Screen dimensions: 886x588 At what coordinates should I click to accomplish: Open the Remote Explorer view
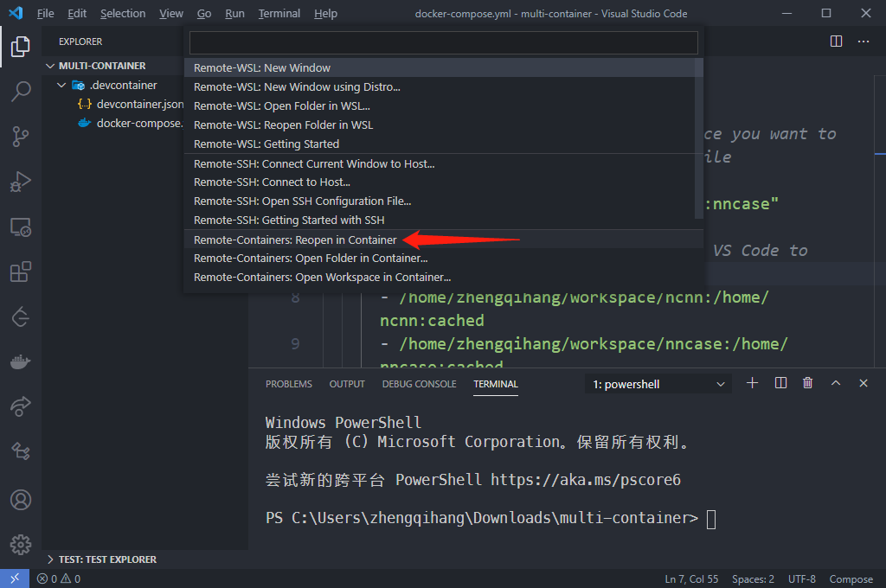pos(21,227)
